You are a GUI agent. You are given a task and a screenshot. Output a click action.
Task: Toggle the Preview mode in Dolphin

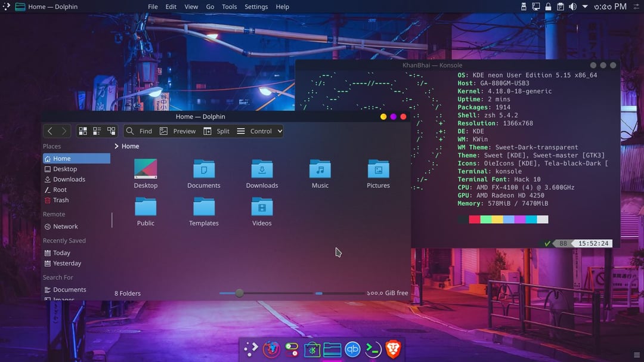tap(178, 131)
